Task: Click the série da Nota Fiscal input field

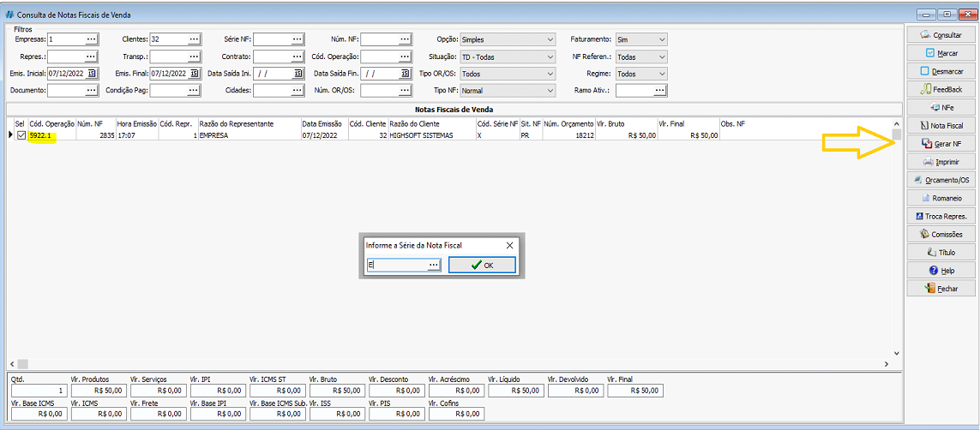Action: coord(396,266)
